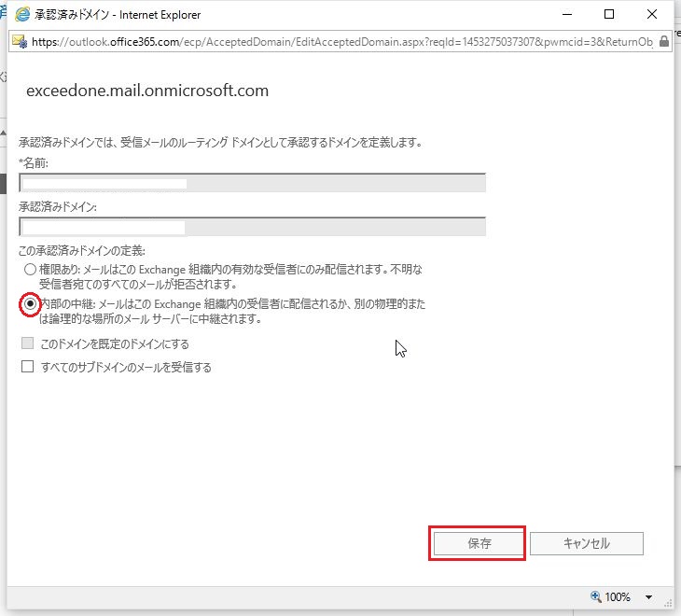
Task: Click the 保存 button
Action: [479, 543]
